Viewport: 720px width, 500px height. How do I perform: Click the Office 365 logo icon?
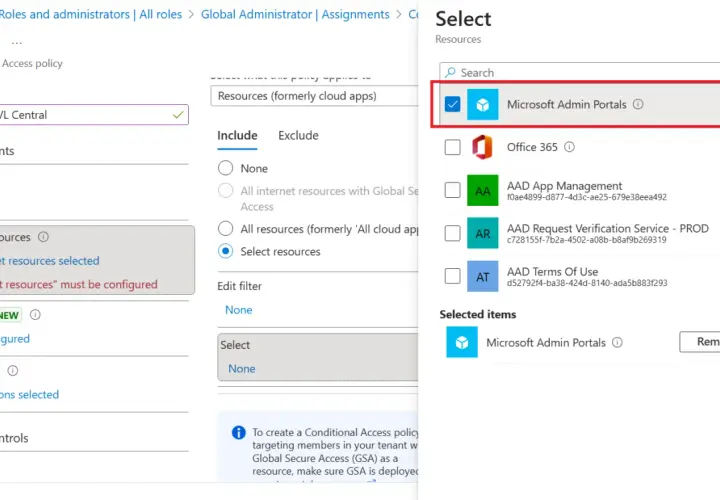(x=482, y=147)
